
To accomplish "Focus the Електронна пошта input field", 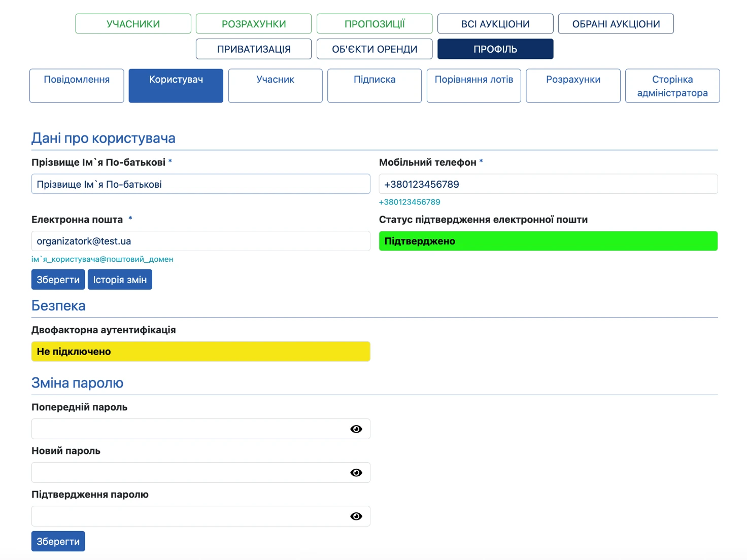I will click(x=201, y=241).
